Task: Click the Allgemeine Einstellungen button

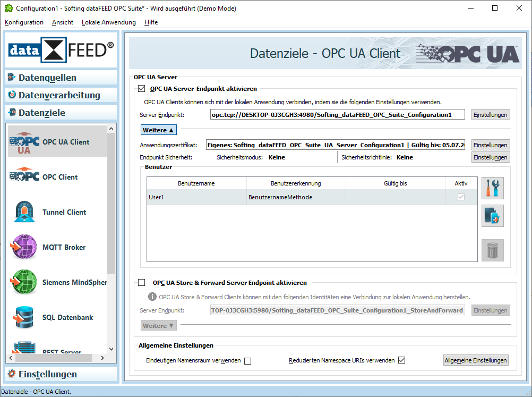Action: [476, 360]
